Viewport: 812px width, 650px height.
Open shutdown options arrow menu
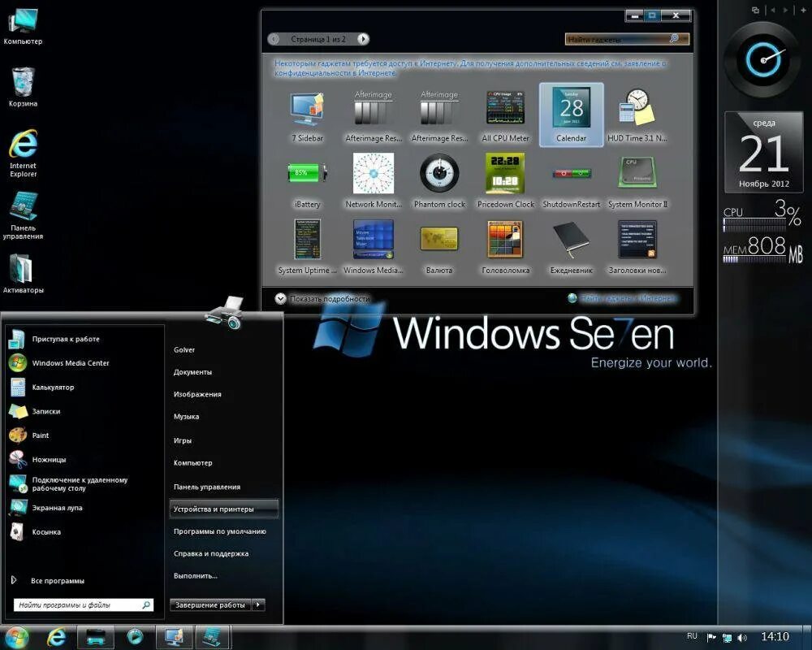pyautogui.click(x=258, y=604)
